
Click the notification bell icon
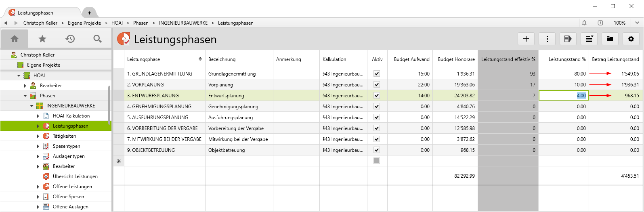pos(584,23)
